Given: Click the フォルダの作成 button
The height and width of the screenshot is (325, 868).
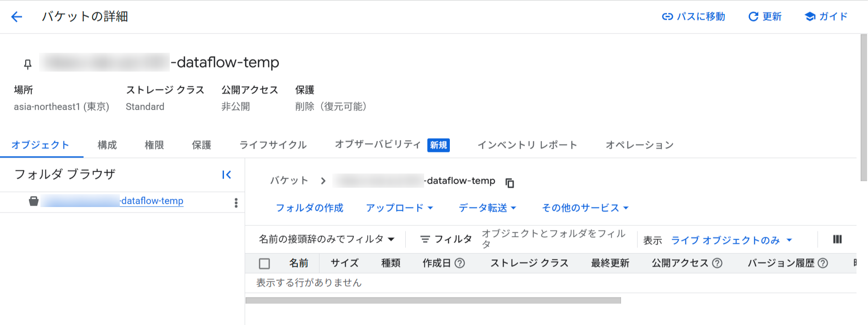Looking at the screenshot, I should (x=309, y=208).
